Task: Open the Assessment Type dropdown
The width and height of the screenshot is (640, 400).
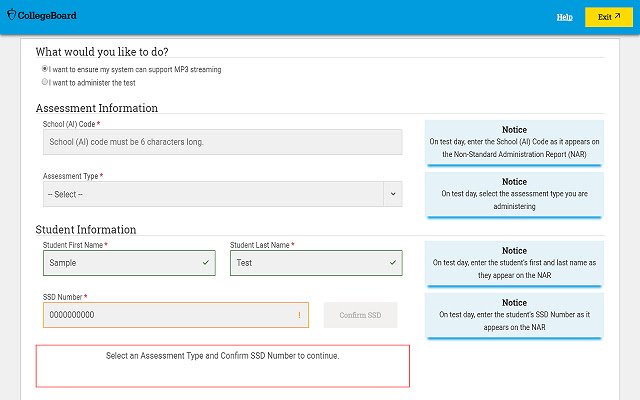Action: click(x=222, y=194)
